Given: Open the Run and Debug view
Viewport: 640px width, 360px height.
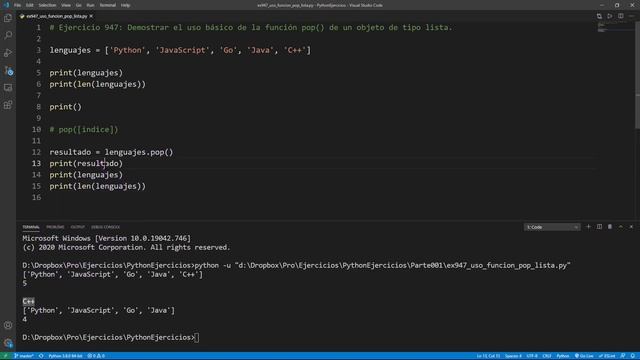Looking at the screenshot, I should click(8, 53).
